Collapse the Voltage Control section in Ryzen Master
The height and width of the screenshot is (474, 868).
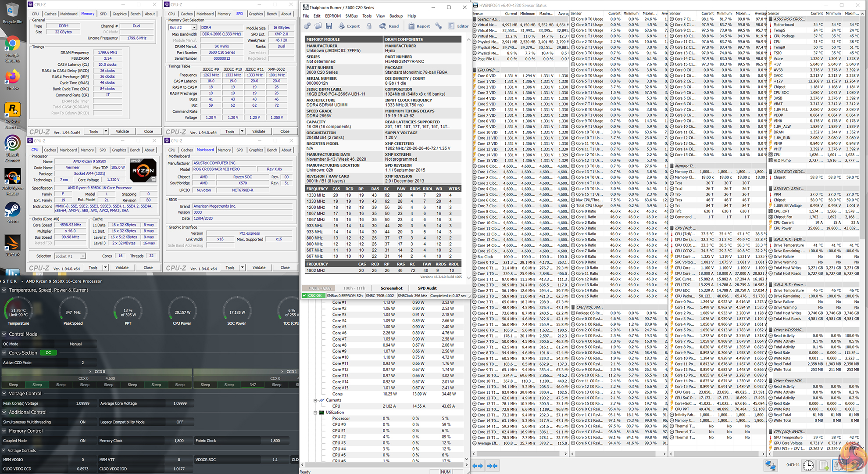[x=4, y=394]
